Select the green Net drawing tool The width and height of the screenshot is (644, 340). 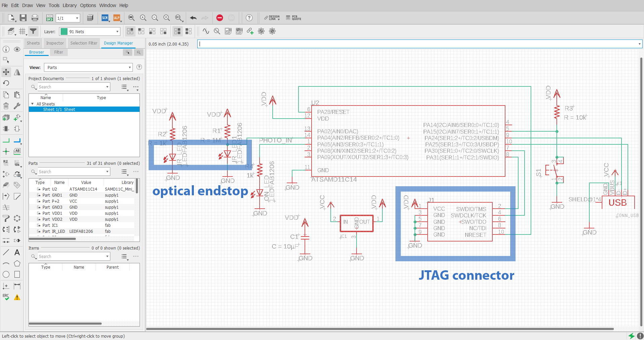click(x=6, y=141)
